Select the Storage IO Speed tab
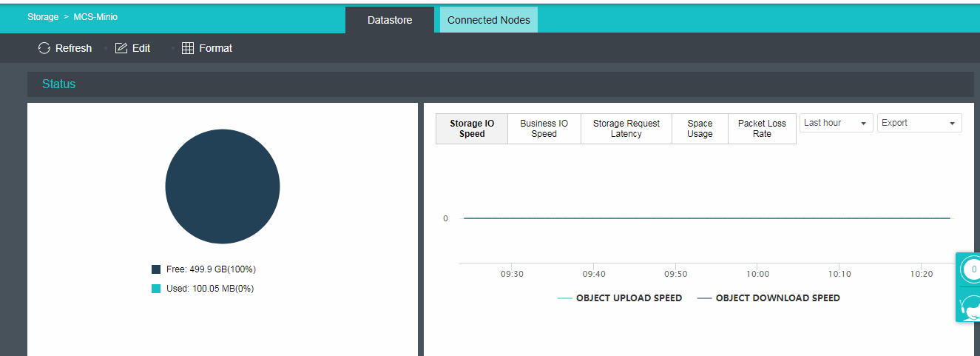The width and height of the screenshot is (980, 356). point(472,129)
